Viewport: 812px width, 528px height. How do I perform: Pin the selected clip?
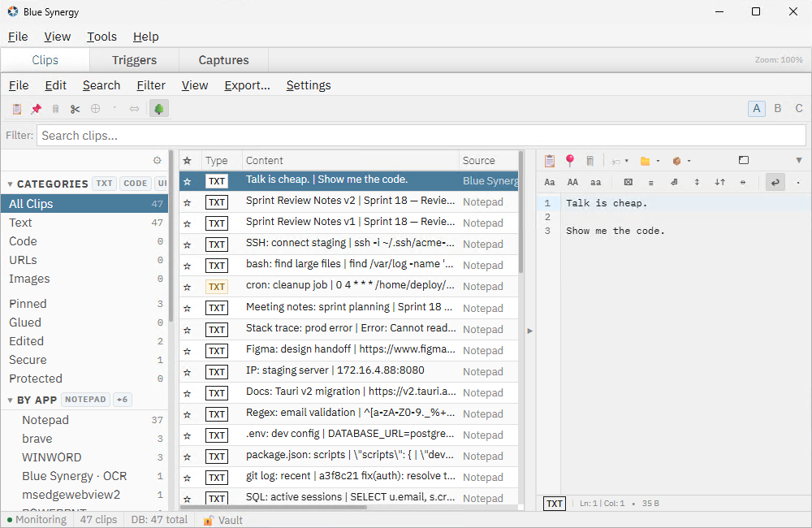pyautogui.click(x=36, y=108)
